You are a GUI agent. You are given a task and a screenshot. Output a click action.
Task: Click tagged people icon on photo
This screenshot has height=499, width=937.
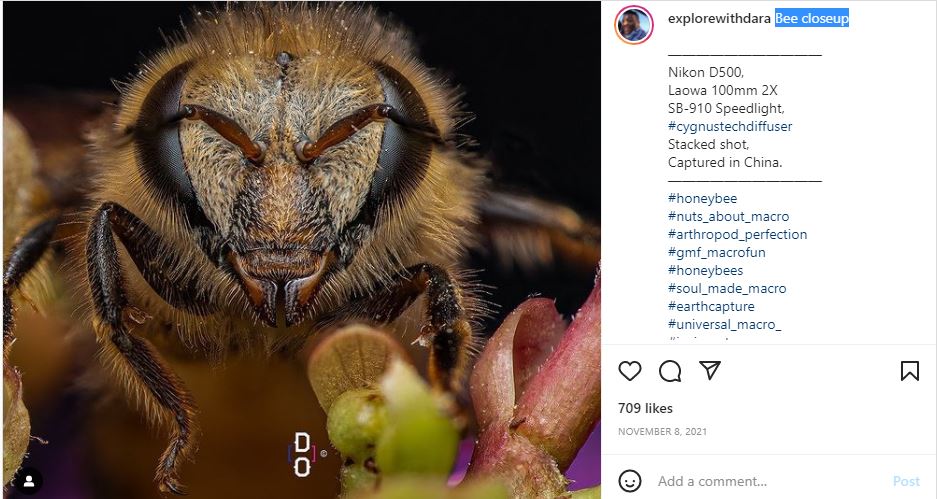pos(28,481)
